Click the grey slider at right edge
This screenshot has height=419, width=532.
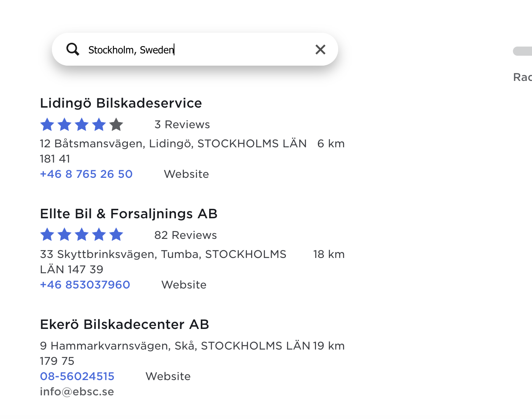pos(522,51)
